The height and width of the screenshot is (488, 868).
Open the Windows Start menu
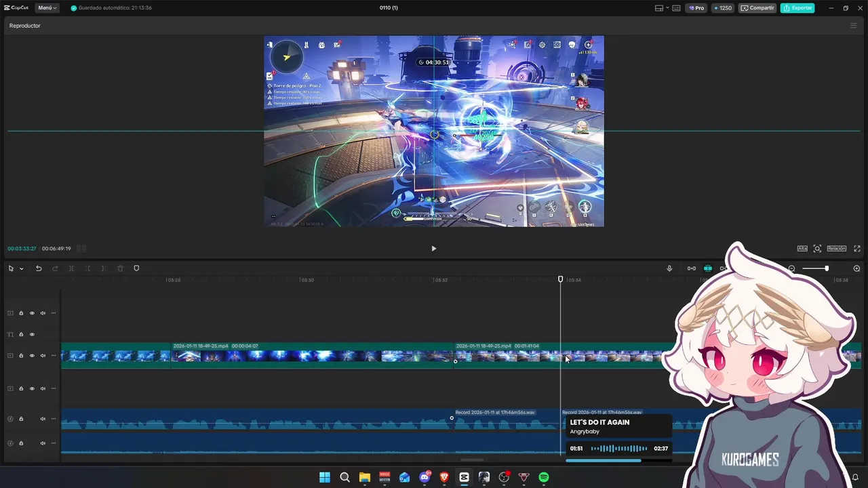tap(325, 477)
